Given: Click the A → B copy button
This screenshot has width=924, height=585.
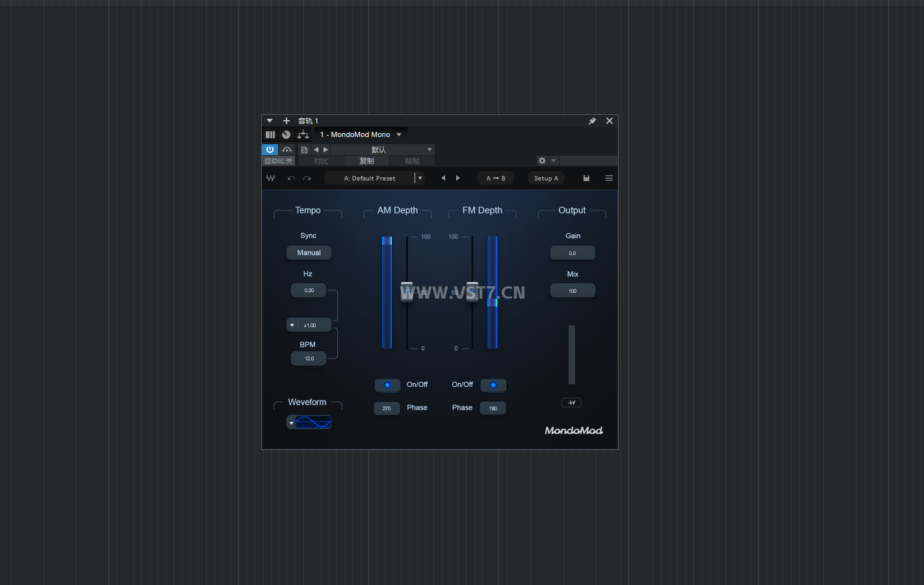Looking at the screenshot, I should 496,178.
